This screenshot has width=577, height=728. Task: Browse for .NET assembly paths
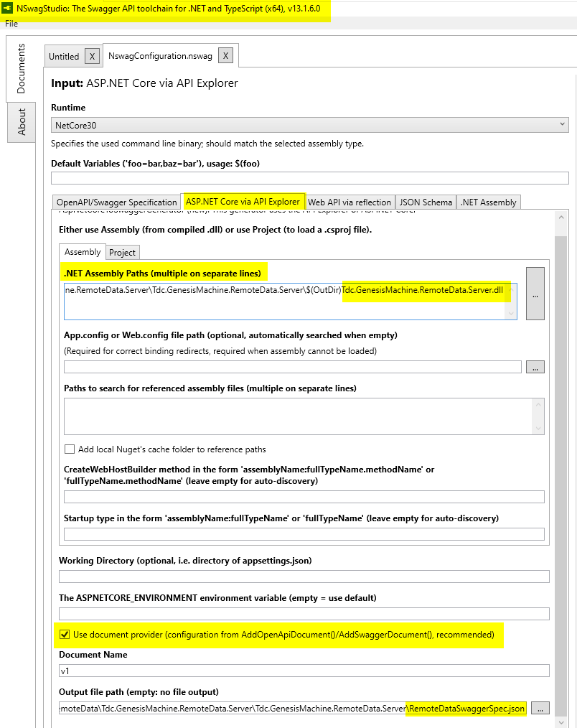[x=535, y=294]
